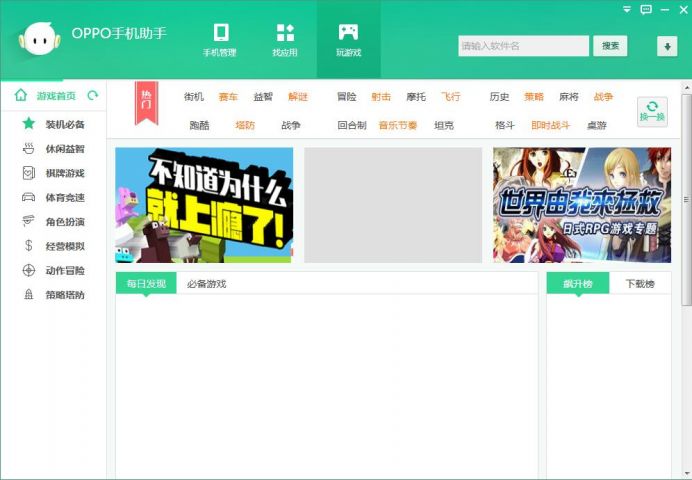
Task: Click the 角色扮演 icon
Action: [29, 221]
